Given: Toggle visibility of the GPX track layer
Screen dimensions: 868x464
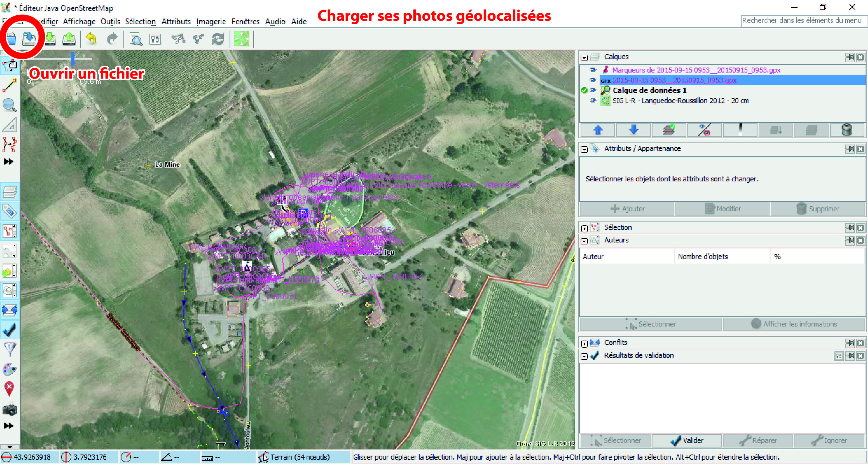Looking at the screenshot, I should pos(593,80).
